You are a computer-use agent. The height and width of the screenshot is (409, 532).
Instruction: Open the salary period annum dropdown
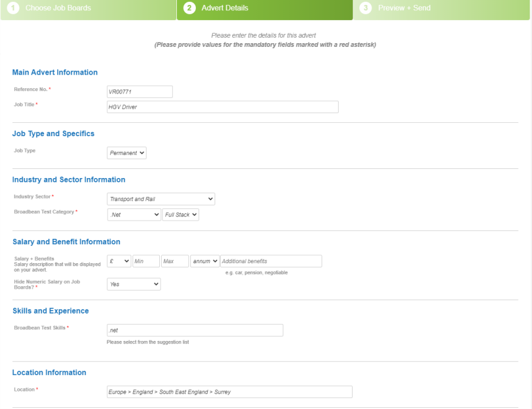(205, 261)
